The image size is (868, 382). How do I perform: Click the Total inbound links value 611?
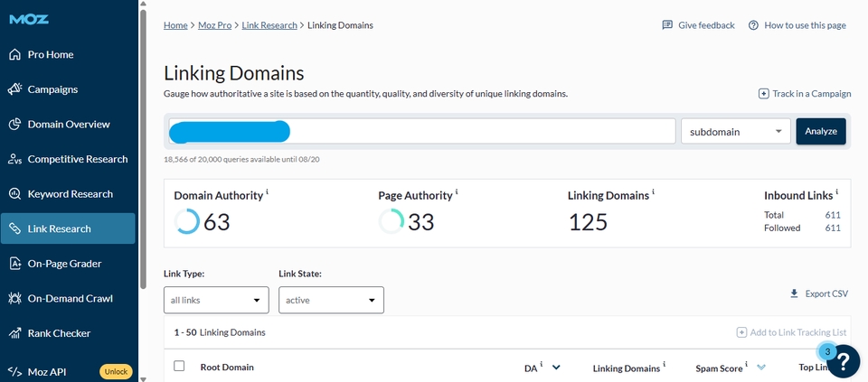pyautogui.click(x=833, y=215)
